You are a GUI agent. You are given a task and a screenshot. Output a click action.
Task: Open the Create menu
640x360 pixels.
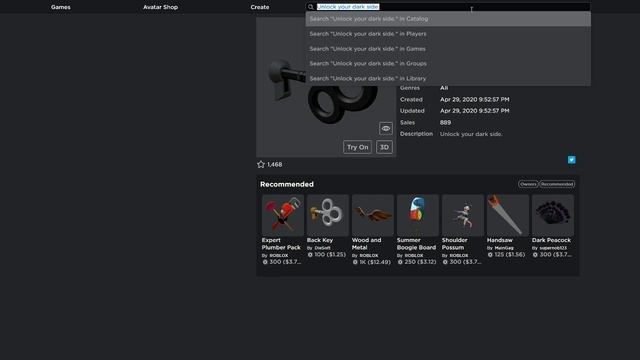tap(260, 7)
